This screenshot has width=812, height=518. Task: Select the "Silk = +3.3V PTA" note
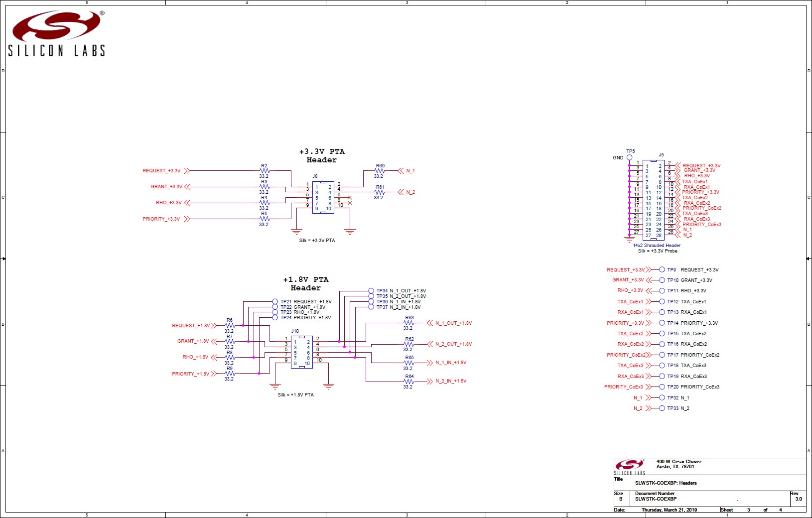click(x=317, y=241)
